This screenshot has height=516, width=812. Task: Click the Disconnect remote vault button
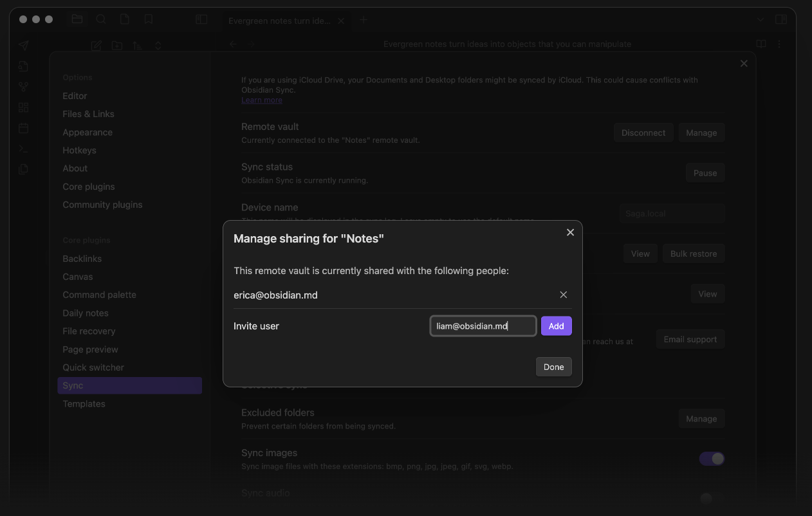click(x=643, y=133)
